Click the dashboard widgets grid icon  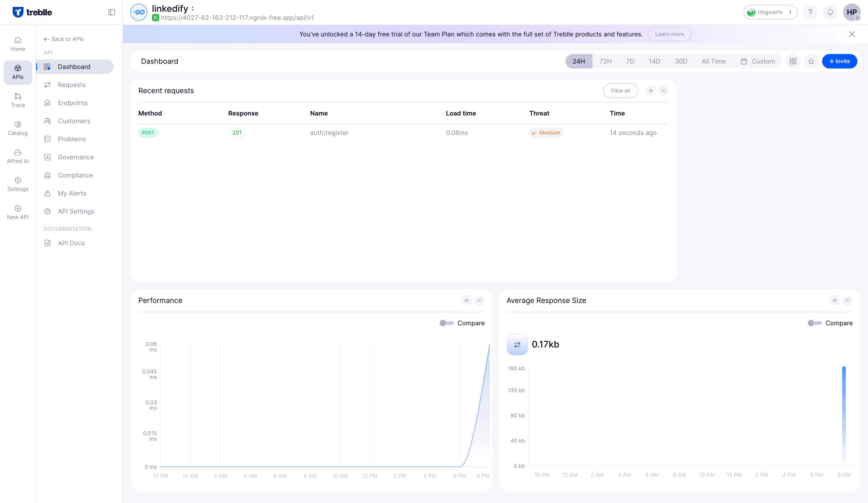point(793,61)
